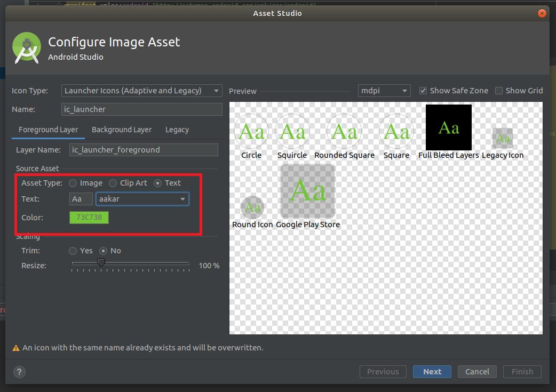
Task: Cancel the Asset Studio dialog
Action: click(x=476, y=372)
